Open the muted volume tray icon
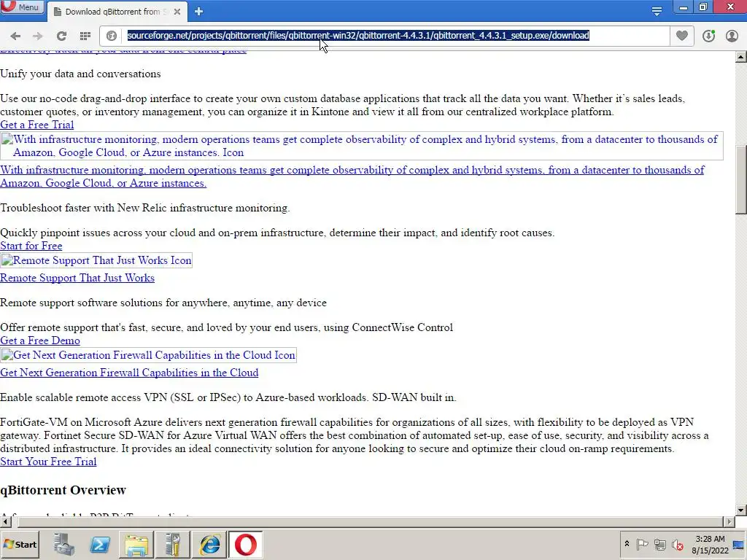747x560 pixels. click(678, 544)
